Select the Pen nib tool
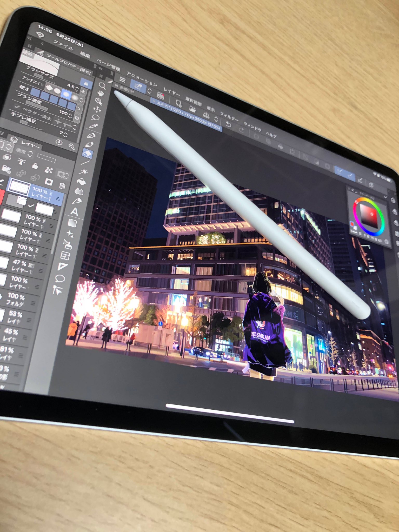Screen dimensions: 399x532 91,135
